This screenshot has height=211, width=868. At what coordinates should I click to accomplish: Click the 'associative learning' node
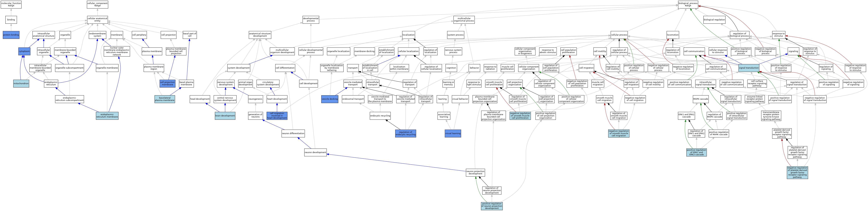pos(444,116)
